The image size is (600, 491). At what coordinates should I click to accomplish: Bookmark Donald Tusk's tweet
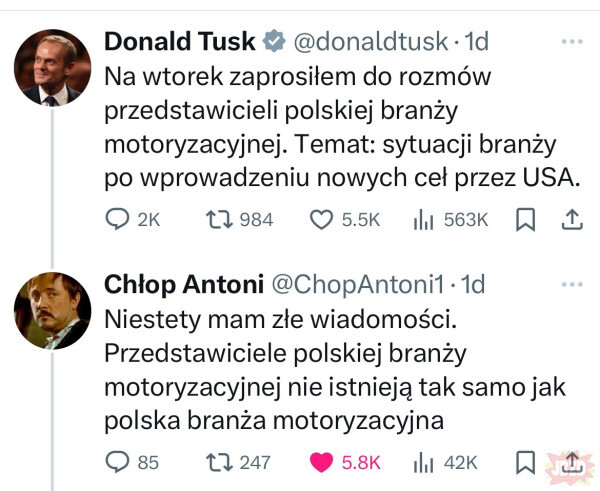524,219
